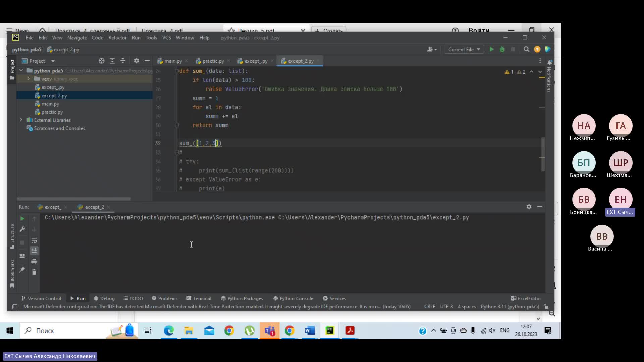Start debugging with the bug icon in toolbar
This screenshot has height=362, width=644.
(x=502, y=49)
